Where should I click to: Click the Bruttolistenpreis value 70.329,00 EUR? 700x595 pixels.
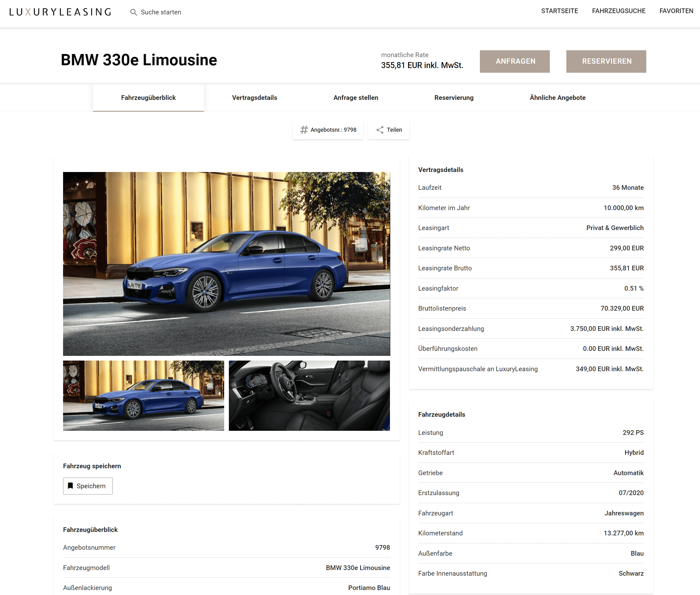tap(622, 308)
